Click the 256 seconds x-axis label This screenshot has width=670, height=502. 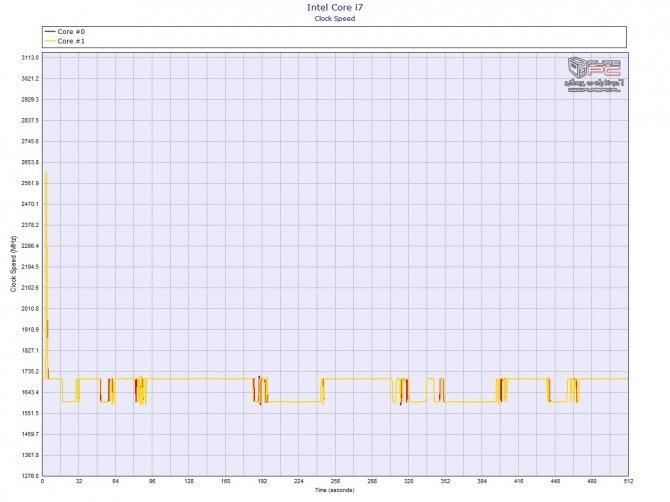[335, 481]
